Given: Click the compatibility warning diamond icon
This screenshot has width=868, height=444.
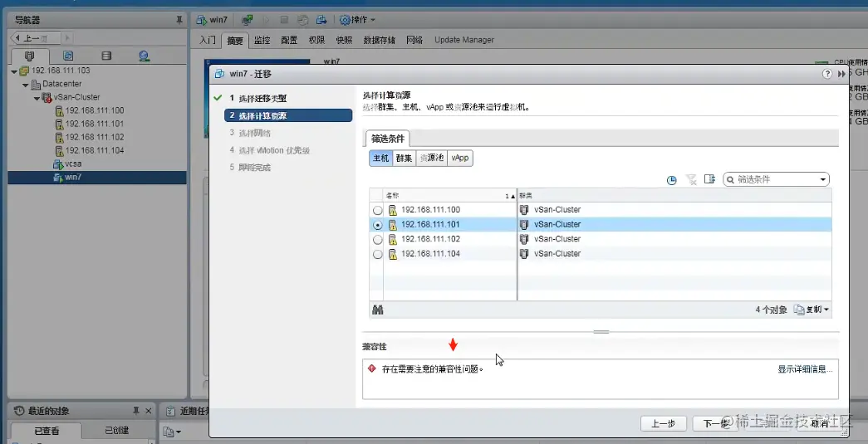Looking at the screenshot, I should (x=372, y=368).
